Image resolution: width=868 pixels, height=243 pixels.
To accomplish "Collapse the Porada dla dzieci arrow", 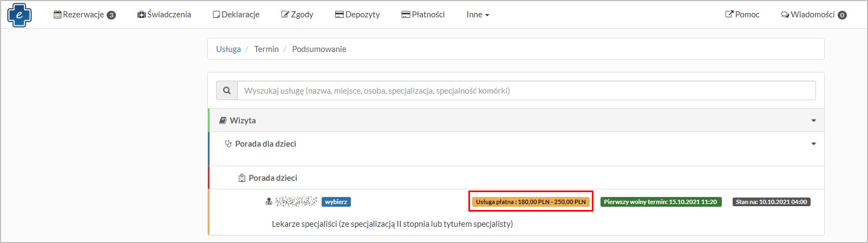I will pos(813,144).
